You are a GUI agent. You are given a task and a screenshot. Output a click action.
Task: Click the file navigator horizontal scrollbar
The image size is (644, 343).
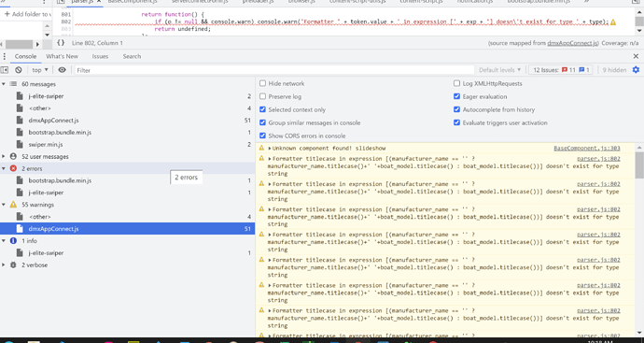point(19,44)
